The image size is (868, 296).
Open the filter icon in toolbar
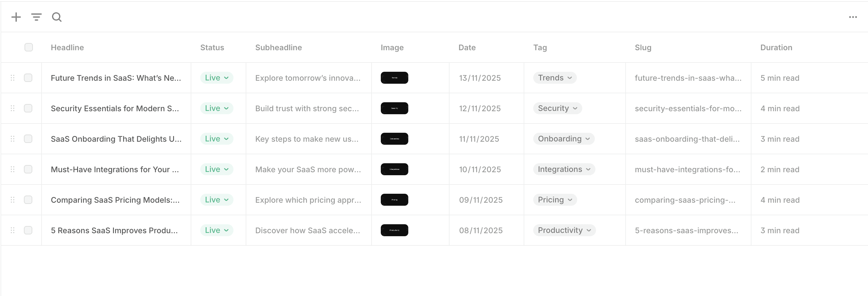click(x=36, y=17)
